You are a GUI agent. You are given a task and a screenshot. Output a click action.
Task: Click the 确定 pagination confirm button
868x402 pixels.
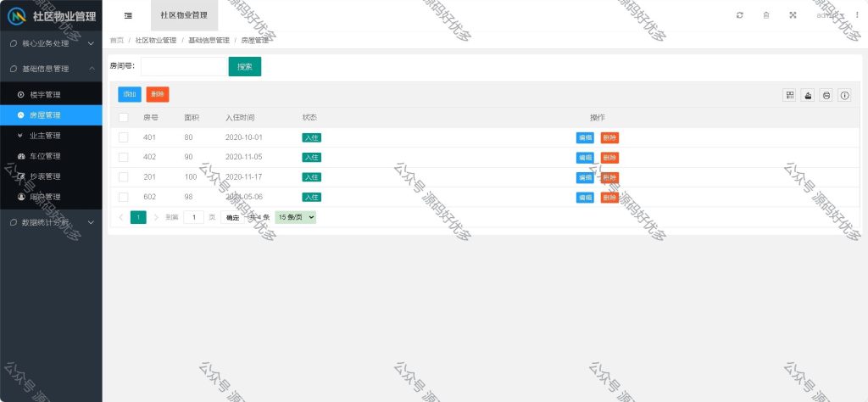(x=232, y=218)
